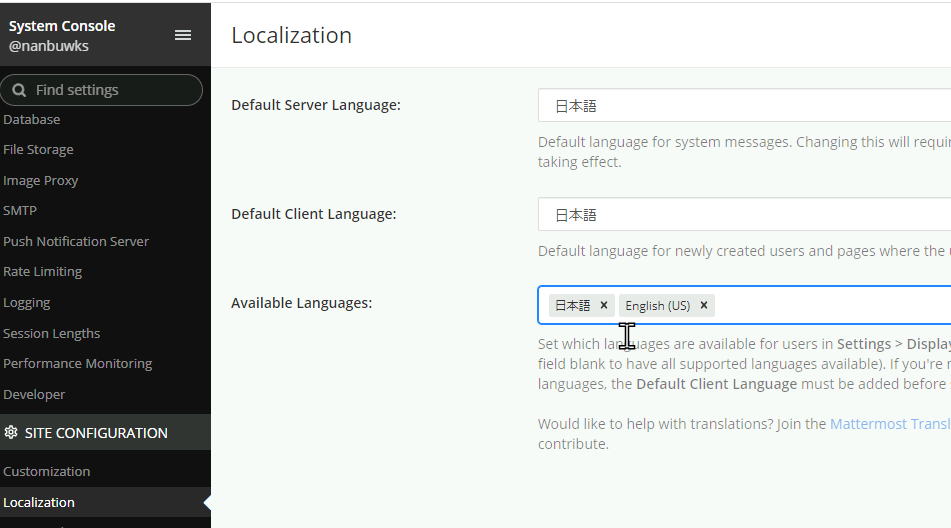Open the SMTP settings page
Screen dimensions: 951x528
[x=20, y=210]
